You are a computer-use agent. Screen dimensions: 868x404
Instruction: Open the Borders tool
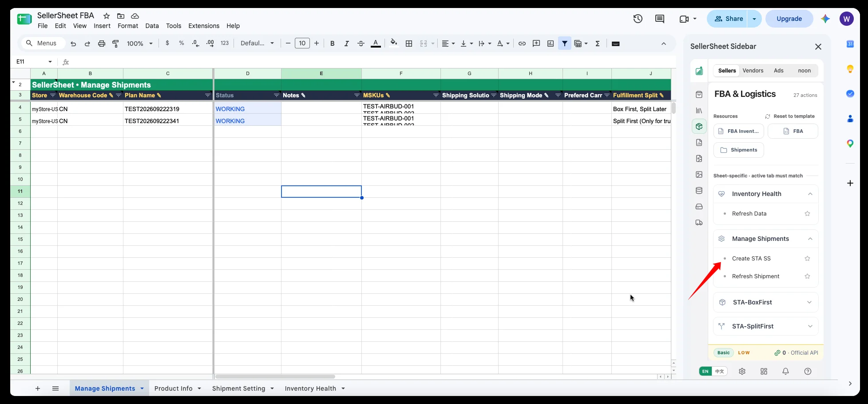coord(409,44)
